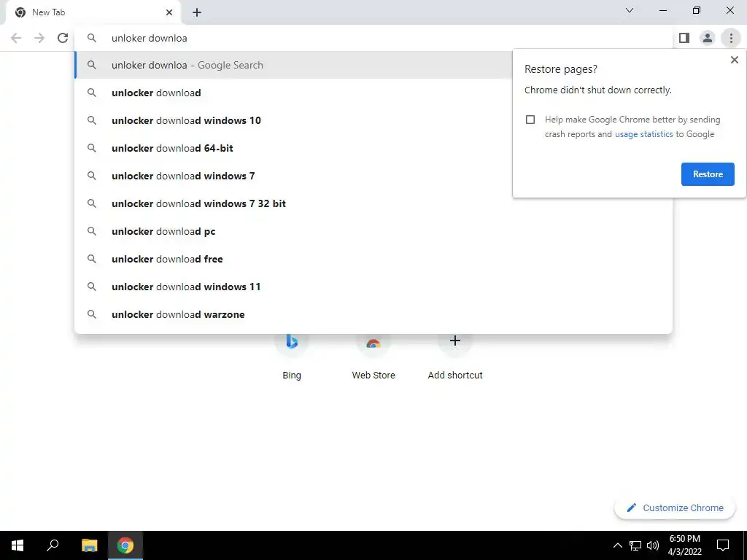747x560 pixels.
Task: Click the Restore button
Action: point(708,174)
